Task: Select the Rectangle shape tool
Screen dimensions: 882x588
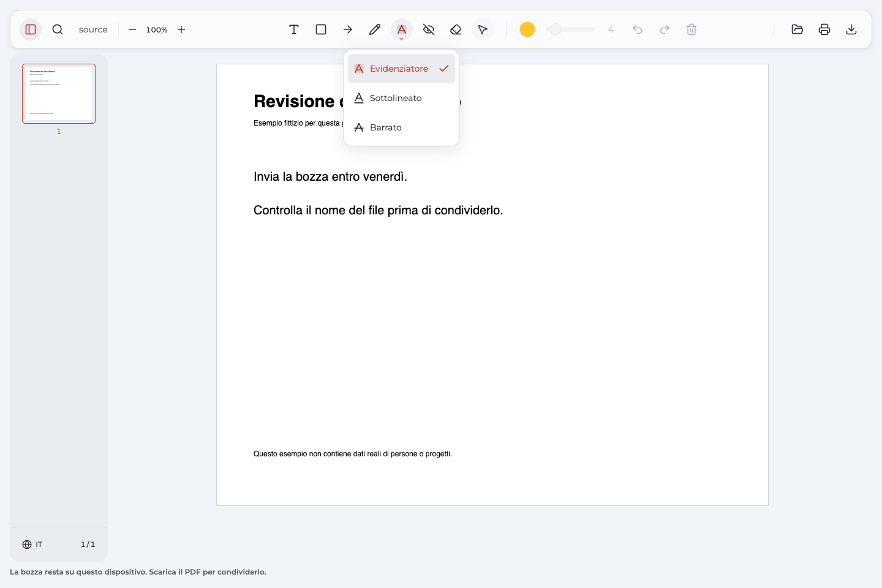Action: click(321, 29)
